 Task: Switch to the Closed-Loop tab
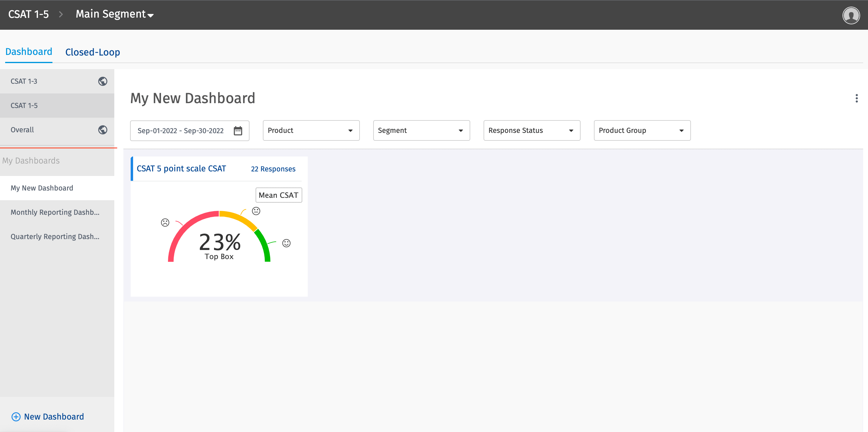(x=92, y=52)
